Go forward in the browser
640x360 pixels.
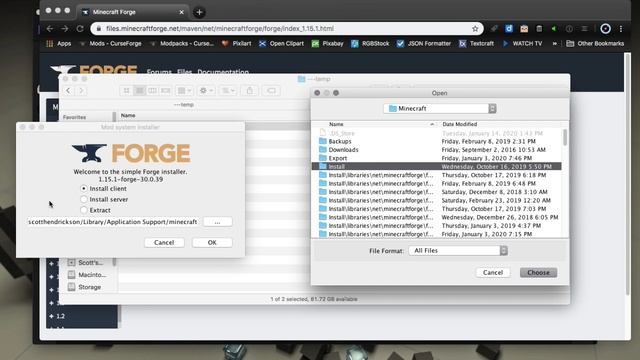65,29
